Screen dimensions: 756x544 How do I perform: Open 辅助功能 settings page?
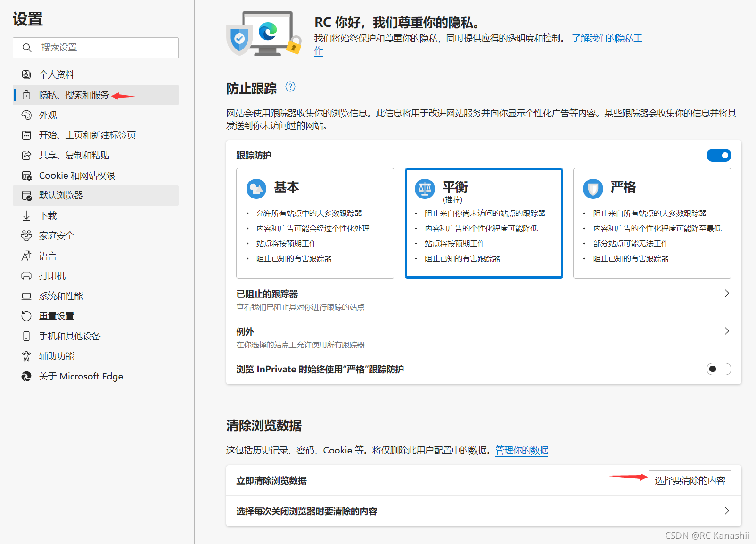point(96,356)
